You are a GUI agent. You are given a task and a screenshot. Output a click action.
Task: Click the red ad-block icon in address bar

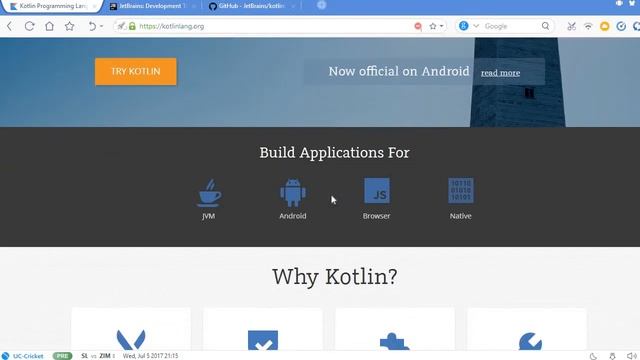point(418,26)
